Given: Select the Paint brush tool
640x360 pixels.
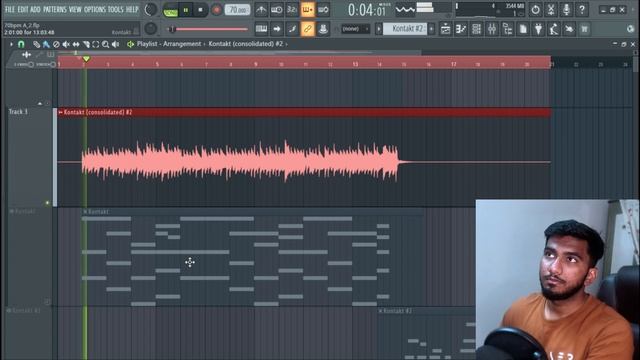Looking at the screenshot, I should click(x=46, y=44).
